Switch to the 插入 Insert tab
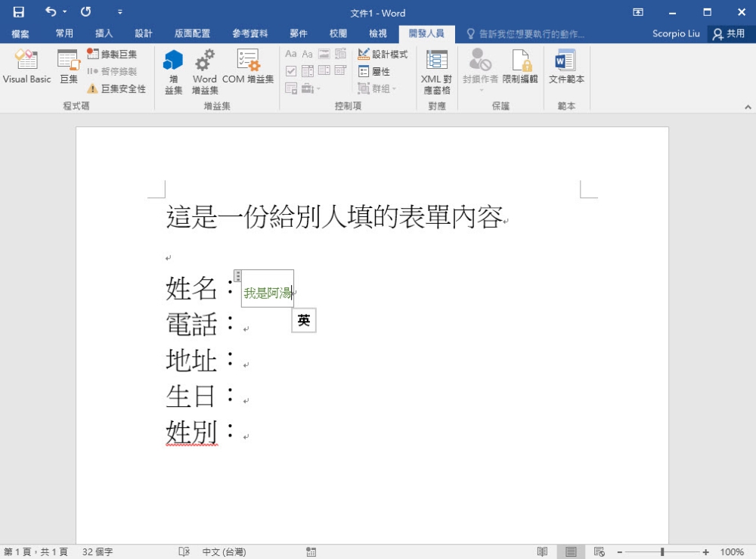756x559 pixels. pos(104,33)
